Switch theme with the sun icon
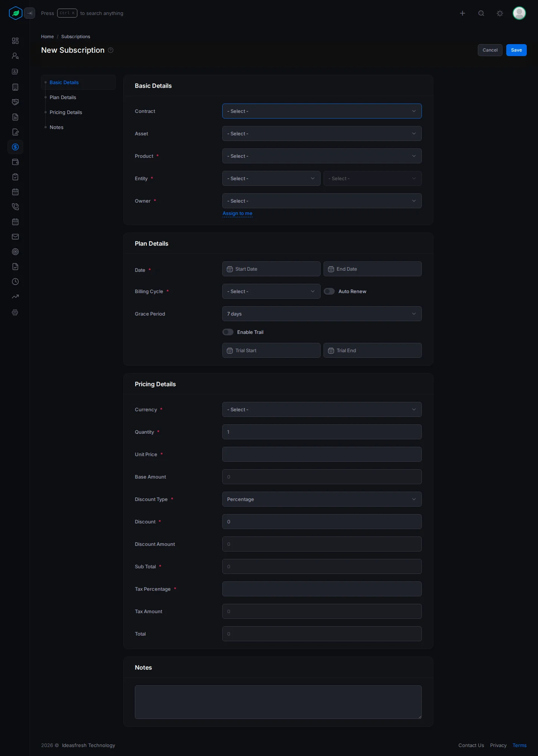The image size is (538, 756). (500, 13)
